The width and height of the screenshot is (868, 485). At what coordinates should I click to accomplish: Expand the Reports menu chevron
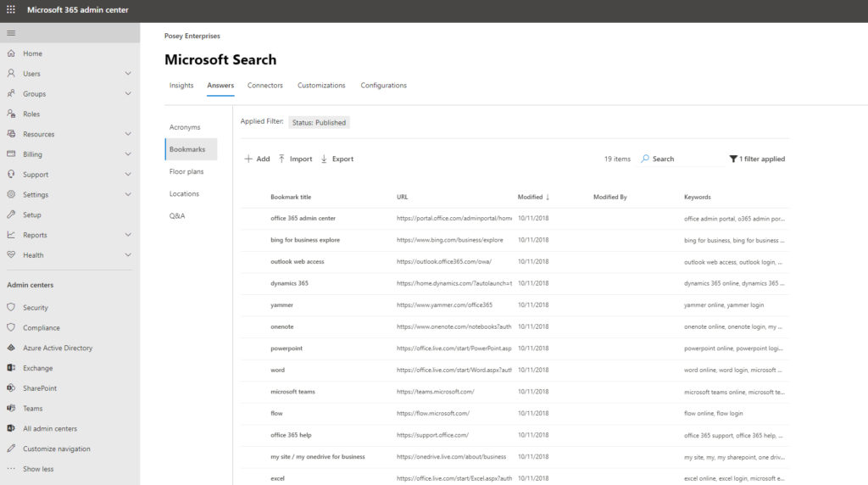(x=128, y=235)
